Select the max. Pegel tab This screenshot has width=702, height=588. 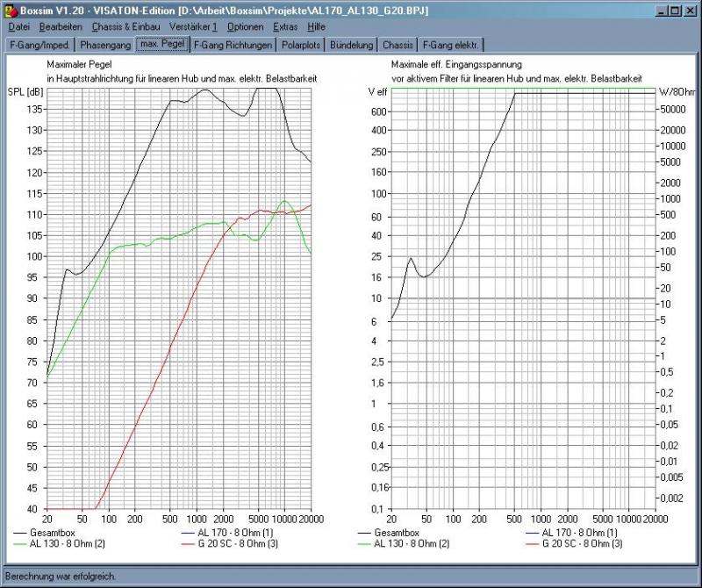163,45
